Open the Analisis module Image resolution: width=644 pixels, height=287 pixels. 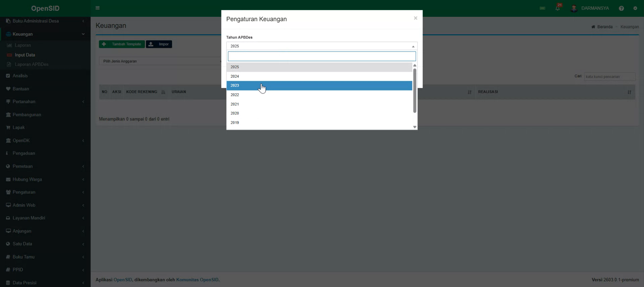[x=20, y=76]
